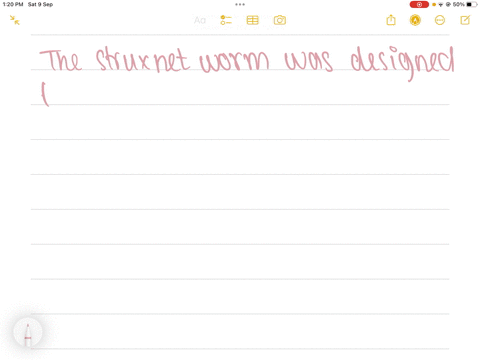
Task: Tap the share icon
Action: (x=391, y=20)
